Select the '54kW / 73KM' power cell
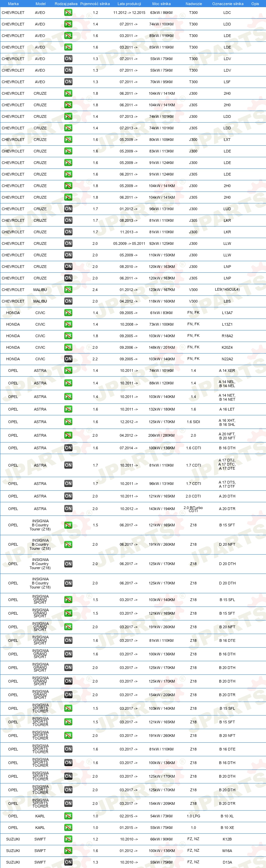This screenshot has width=266, height=868. pyautogui.click(x=161, y=816)
